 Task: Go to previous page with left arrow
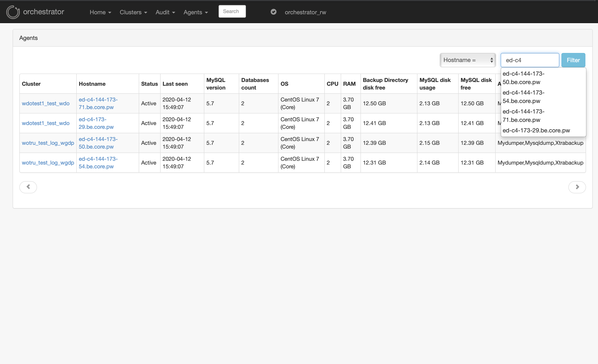tap(28, 187)
